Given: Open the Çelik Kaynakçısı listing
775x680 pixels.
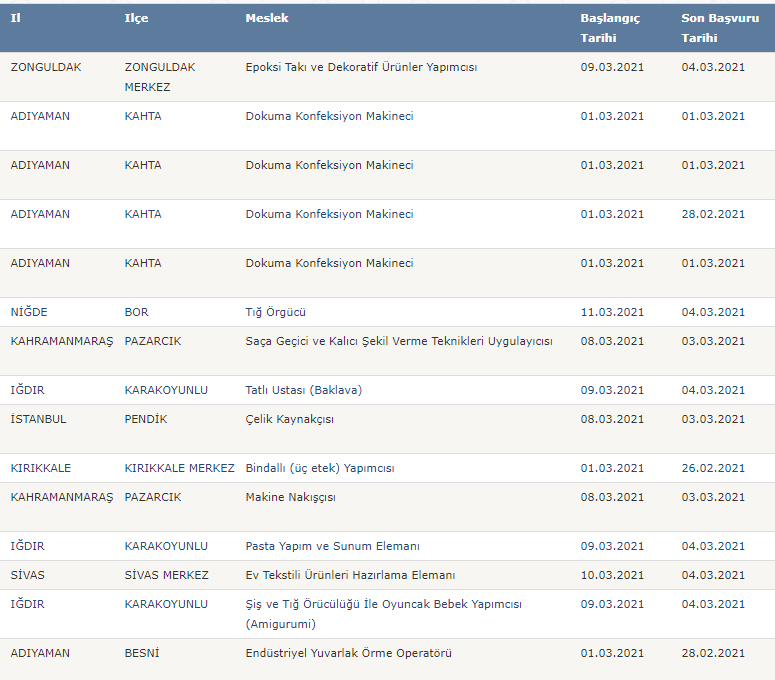Looking at the screenshot, I should point(289,420).
